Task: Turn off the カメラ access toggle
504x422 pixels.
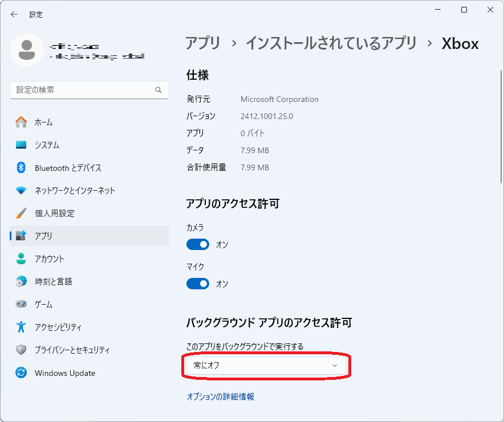Action: [x=198, y=244]
